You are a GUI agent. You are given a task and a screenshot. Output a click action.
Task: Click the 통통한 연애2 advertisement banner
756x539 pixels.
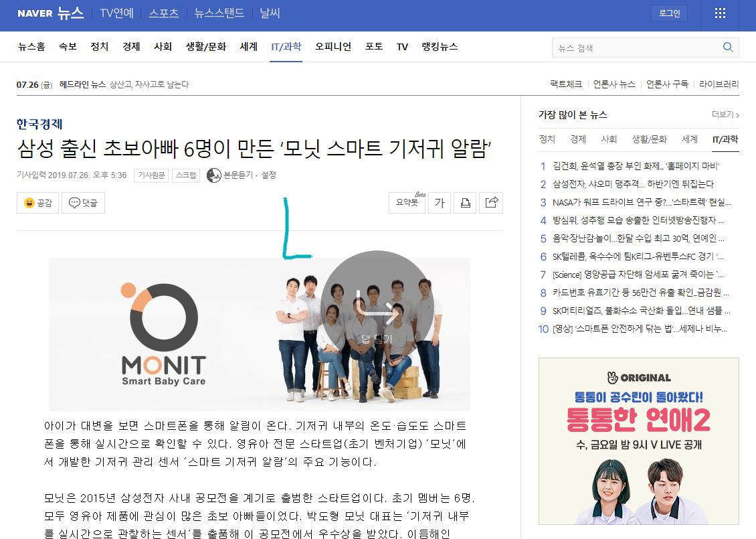pos(639,441)
